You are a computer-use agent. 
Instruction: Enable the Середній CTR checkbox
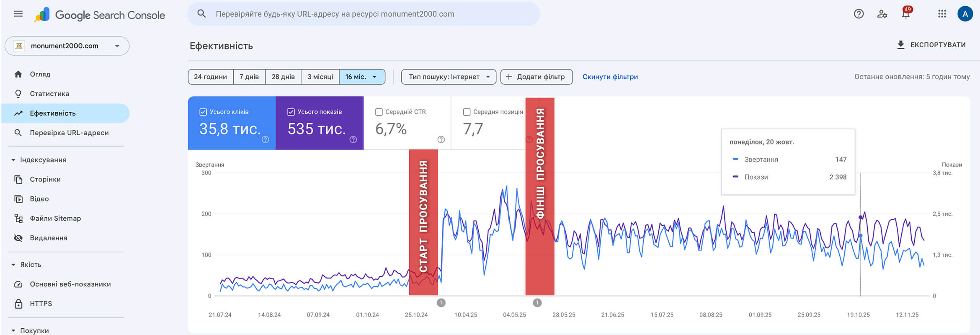(x=379, y=112)
